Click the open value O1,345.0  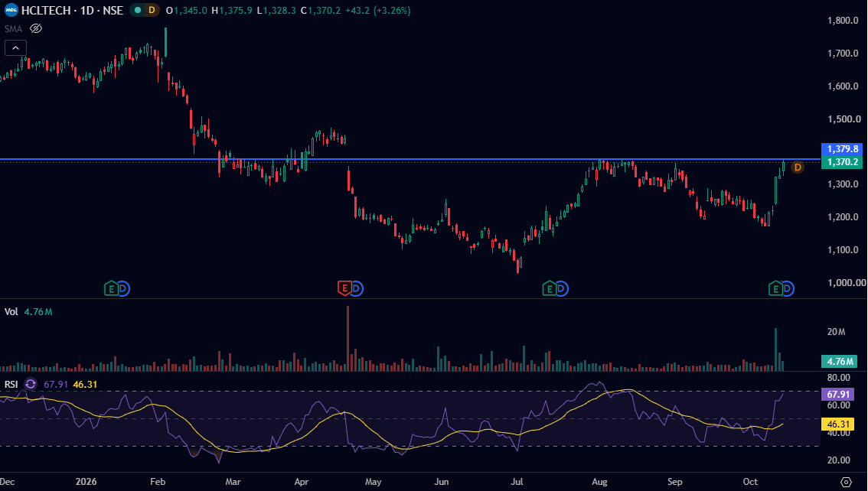pos(187,11)
